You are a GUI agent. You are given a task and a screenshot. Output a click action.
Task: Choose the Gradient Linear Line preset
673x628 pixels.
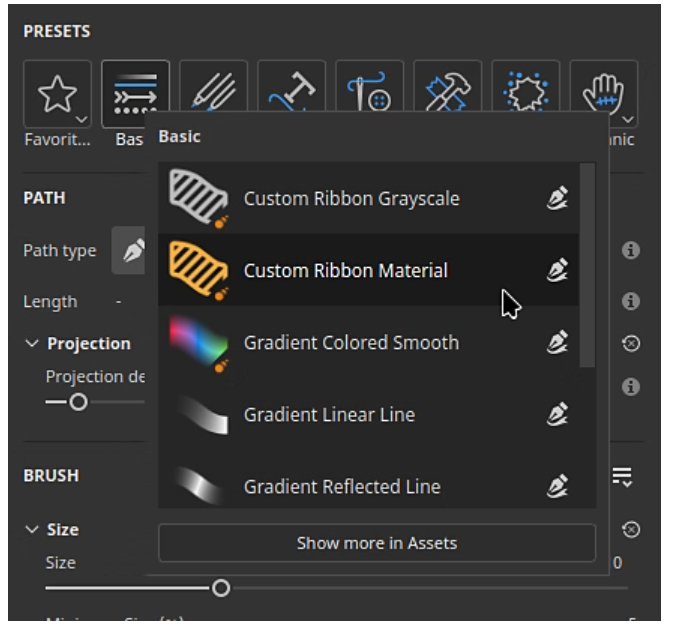coord(329,415)
